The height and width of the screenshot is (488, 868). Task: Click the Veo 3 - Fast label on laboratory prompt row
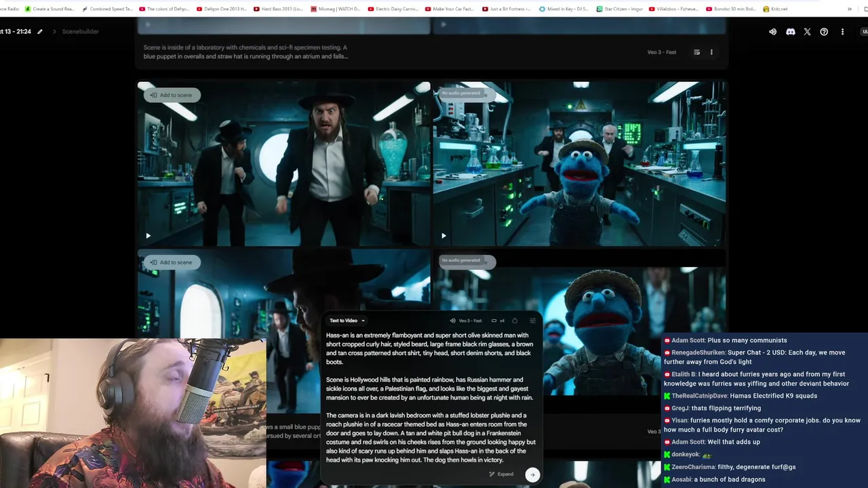click(x=662, y=52)
